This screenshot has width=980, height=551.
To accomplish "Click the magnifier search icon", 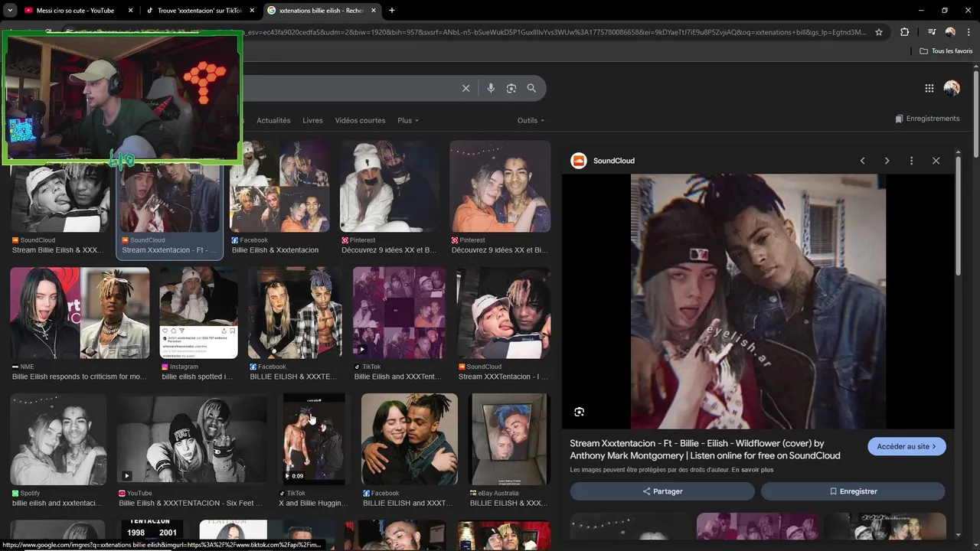I will [531, 88].
